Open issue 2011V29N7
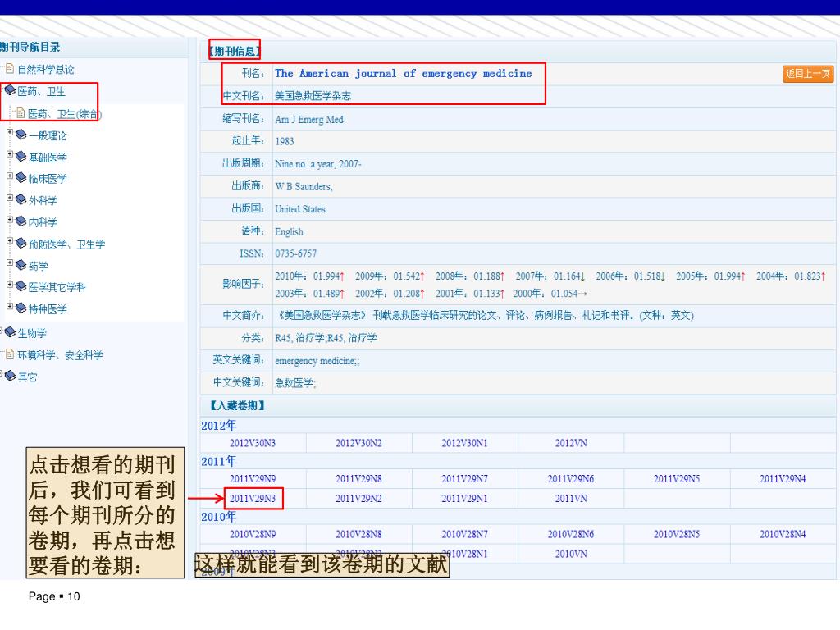840x630 pixels. pyautogui.click(x=464, y=479)
